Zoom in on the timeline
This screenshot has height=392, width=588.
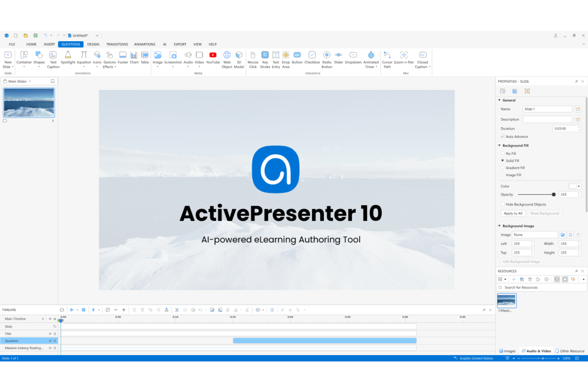point(124,310)
